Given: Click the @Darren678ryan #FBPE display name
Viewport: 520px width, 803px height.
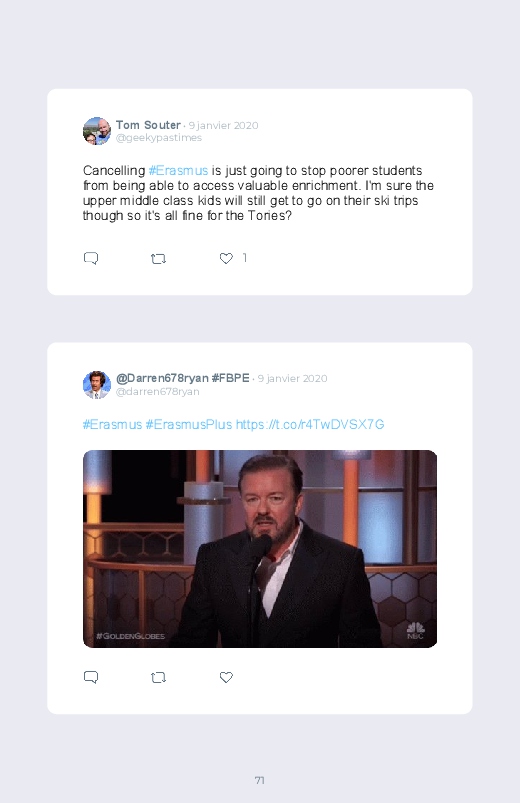Looking at the screenshot, I should (182, 378).
